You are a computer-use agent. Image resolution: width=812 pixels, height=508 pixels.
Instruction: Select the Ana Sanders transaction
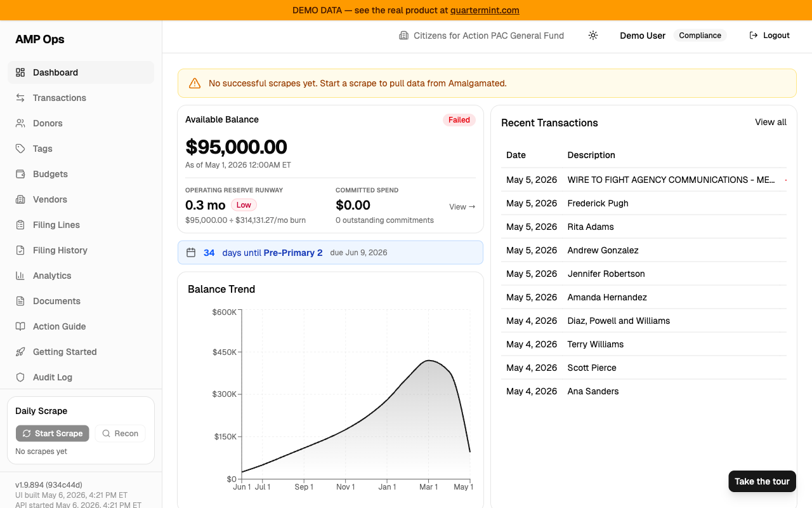click(644, 391)
